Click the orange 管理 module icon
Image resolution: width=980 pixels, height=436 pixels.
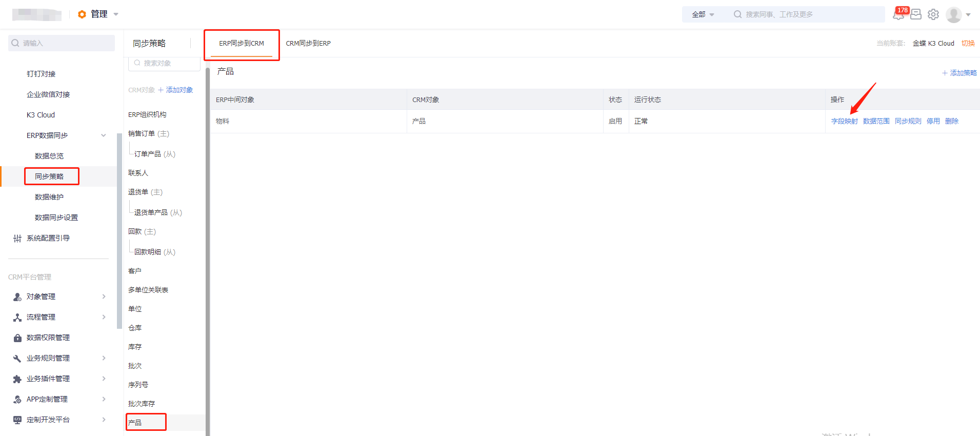[x=82, y=14]
